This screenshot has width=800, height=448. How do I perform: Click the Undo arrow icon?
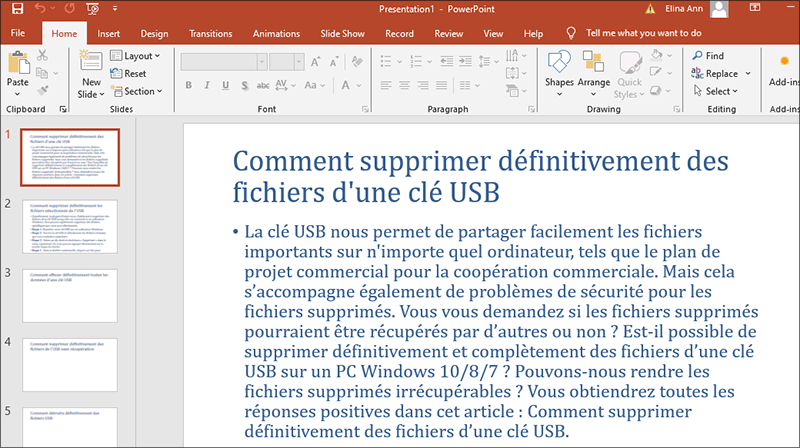click(40, 8)
